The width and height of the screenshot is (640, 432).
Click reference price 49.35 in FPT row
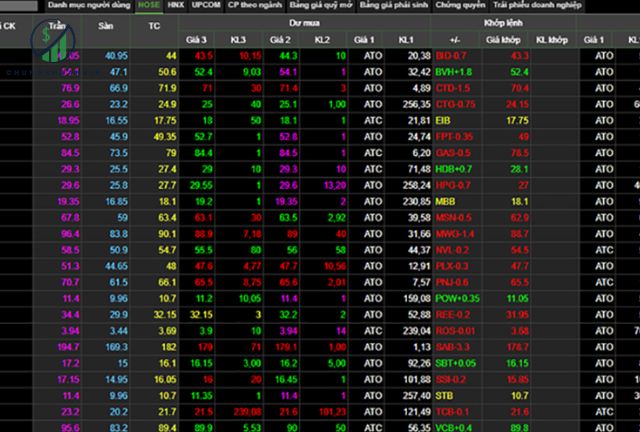click(165, 137)
